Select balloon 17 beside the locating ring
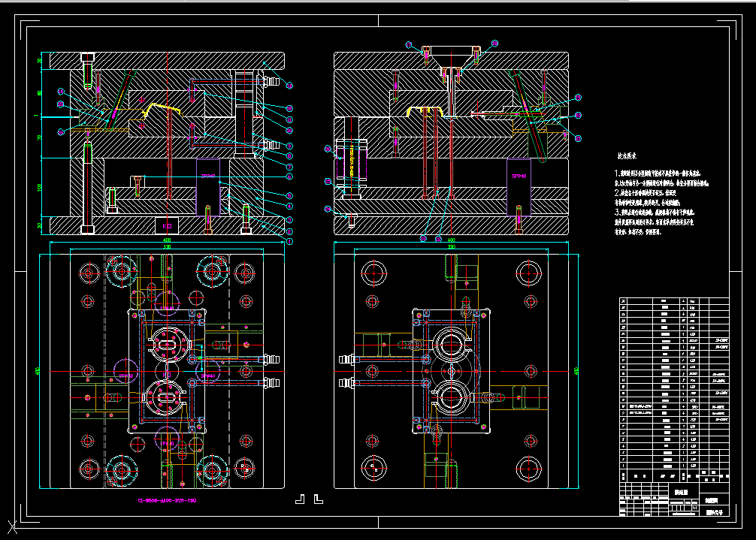756x540 pixels. (409, 45)
